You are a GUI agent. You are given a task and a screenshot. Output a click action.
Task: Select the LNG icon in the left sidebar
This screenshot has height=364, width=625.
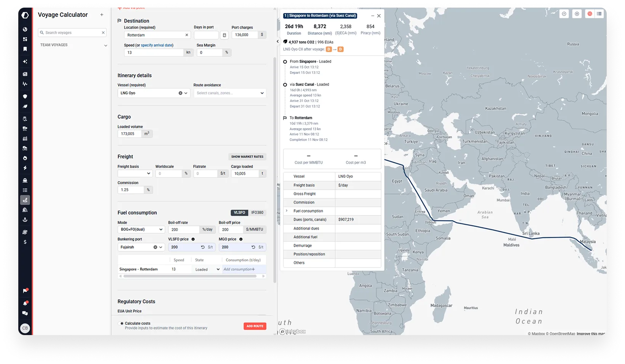[25, 148]
